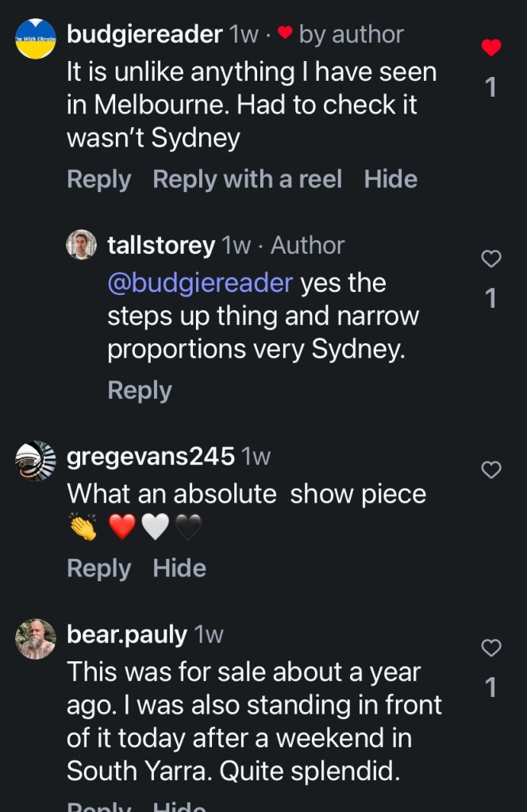
Task: View like count on budgiereader's comment
Action: click(x=491, y=87)
